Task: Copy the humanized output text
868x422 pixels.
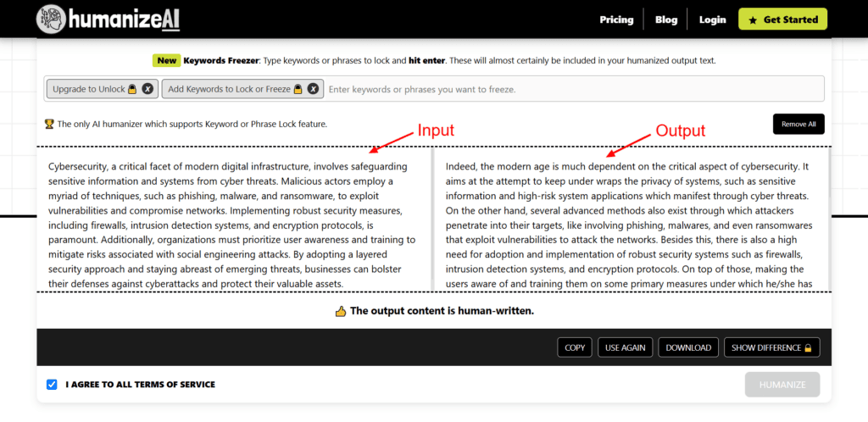Action: (x=575, y=347)
